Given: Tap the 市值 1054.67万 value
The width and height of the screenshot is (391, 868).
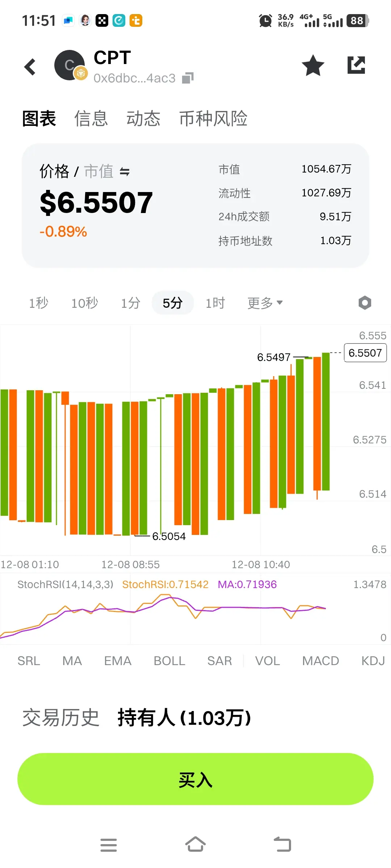Looking at the screenshot, I should [327, 169].
